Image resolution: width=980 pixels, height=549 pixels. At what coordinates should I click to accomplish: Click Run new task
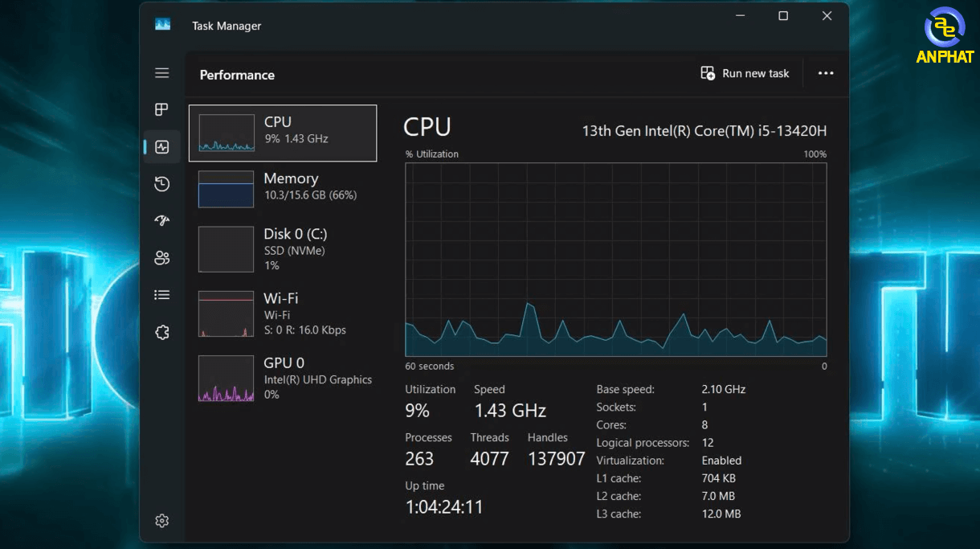click(745, 73)
